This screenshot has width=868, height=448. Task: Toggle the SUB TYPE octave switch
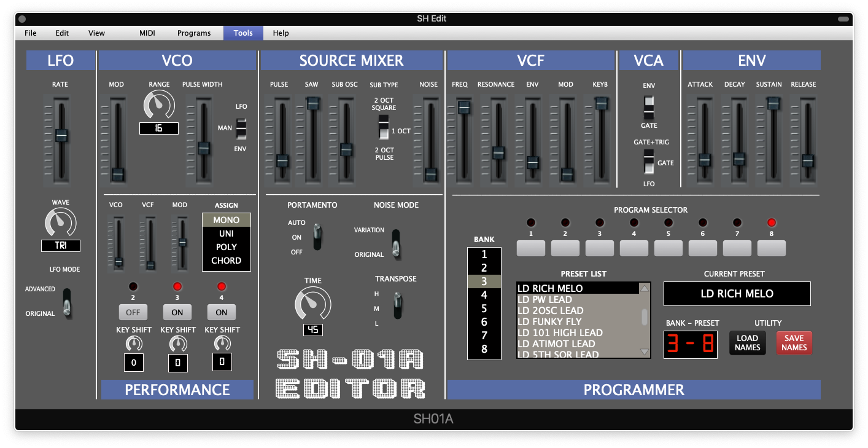pyautogui.click(x=383, y=128)
